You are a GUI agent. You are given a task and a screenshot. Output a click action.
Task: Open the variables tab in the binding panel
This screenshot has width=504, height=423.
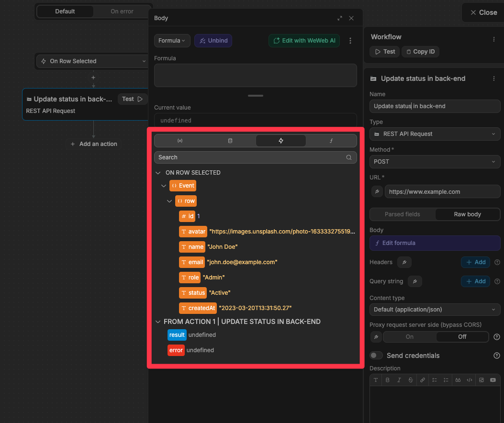coord(180,141)
